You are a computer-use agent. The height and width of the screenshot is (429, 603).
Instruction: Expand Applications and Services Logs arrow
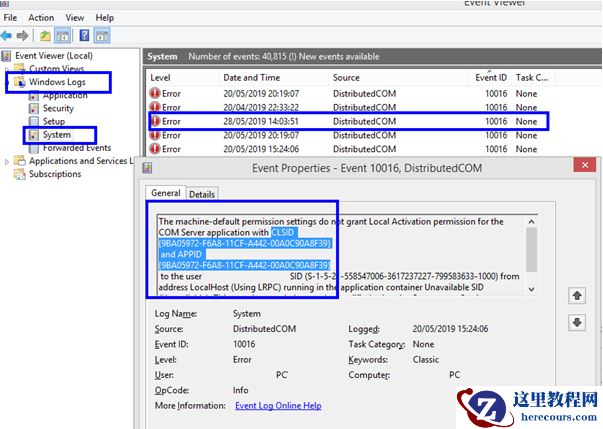point(7,161)
